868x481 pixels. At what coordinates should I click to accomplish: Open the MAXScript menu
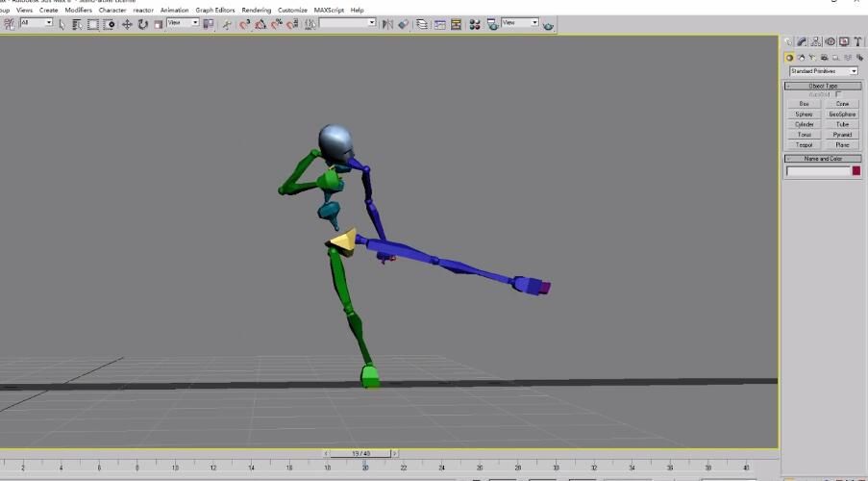pyautogui.click(x=329, y=10)
